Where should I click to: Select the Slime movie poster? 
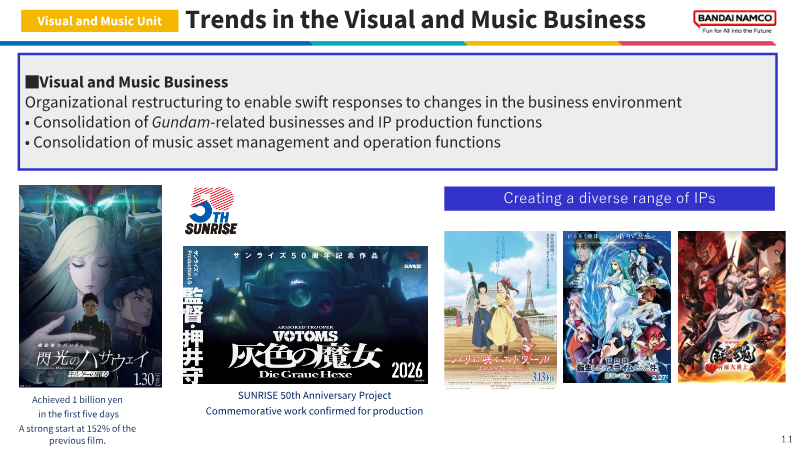617,307
